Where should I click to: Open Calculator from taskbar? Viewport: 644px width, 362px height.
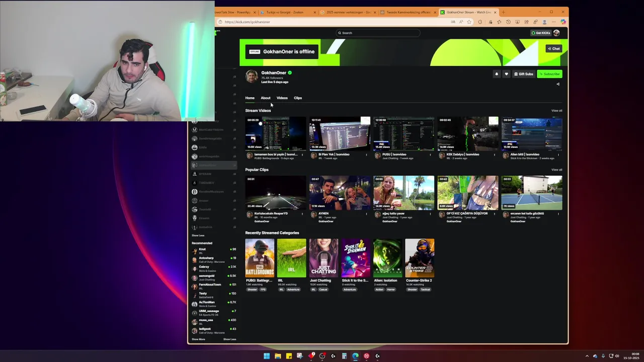[344, 356]
